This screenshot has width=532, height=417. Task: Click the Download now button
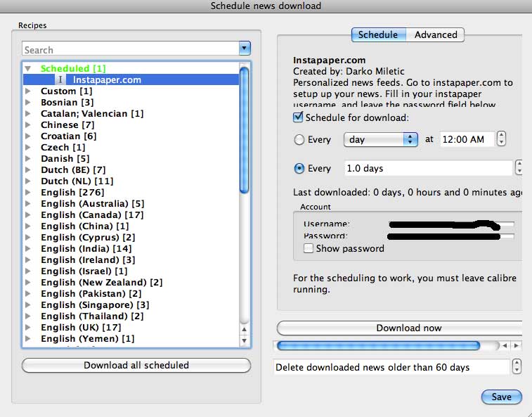(x=399, y=328)
